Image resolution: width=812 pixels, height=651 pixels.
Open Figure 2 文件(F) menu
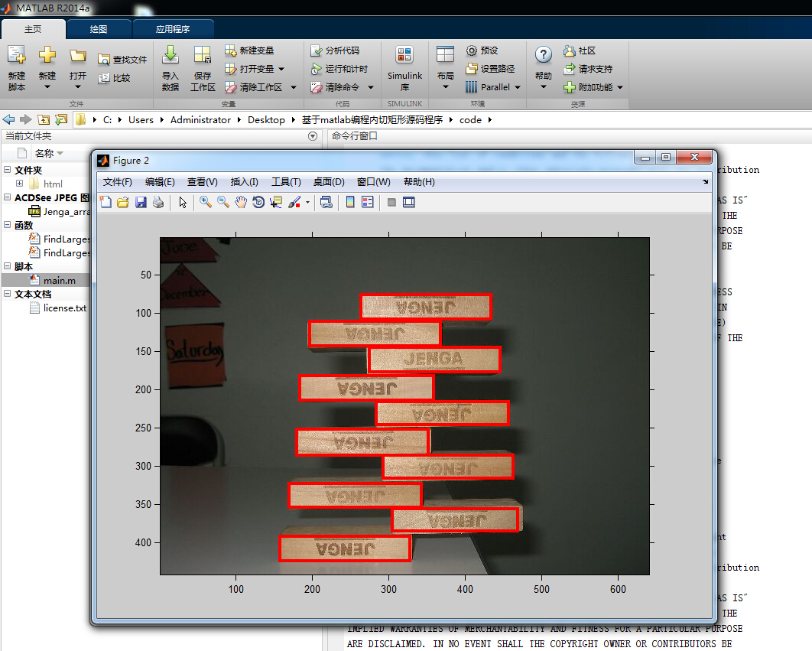click(x=117, y=182)
